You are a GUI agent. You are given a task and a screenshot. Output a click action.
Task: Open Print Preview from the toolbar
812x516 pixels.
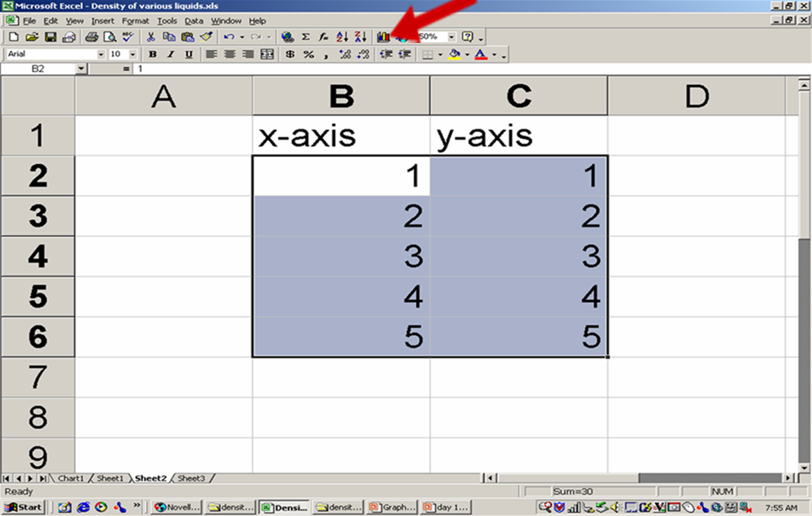click(x=110, y=37)
